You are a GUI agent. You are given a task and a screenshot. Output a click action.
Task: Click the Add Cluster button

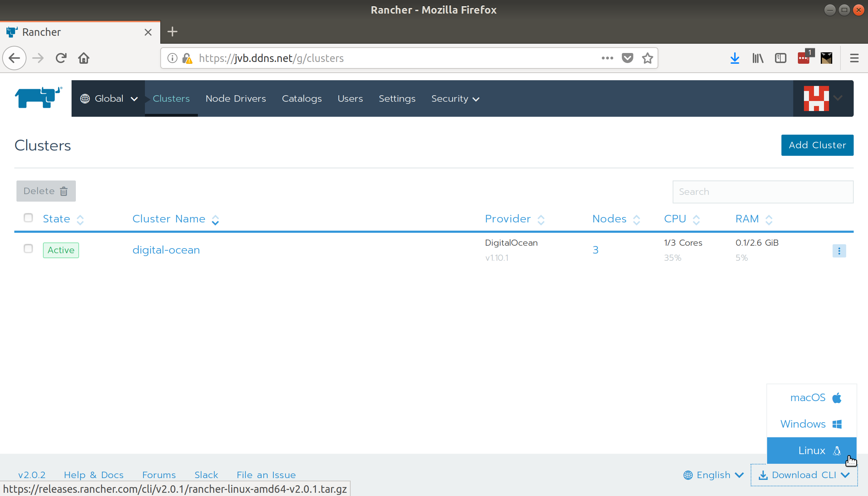(x=817, y=144)
